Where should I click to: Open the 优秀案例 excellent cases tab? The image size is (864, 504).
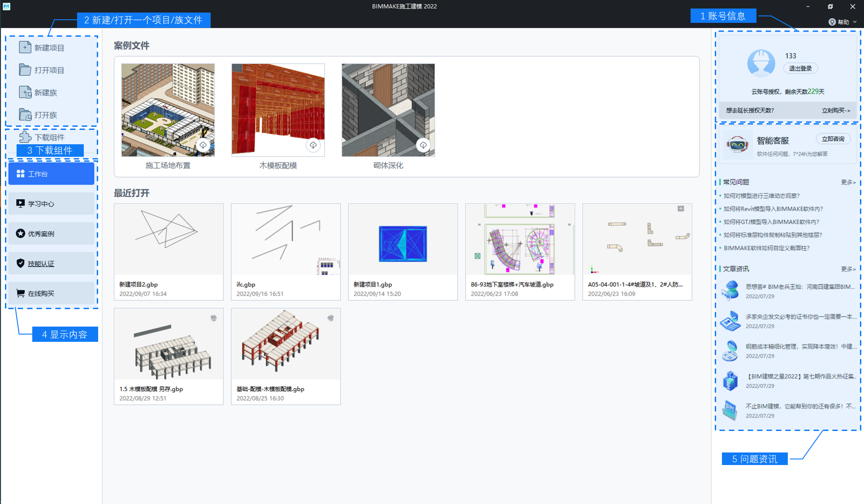[x=51, y=233]
